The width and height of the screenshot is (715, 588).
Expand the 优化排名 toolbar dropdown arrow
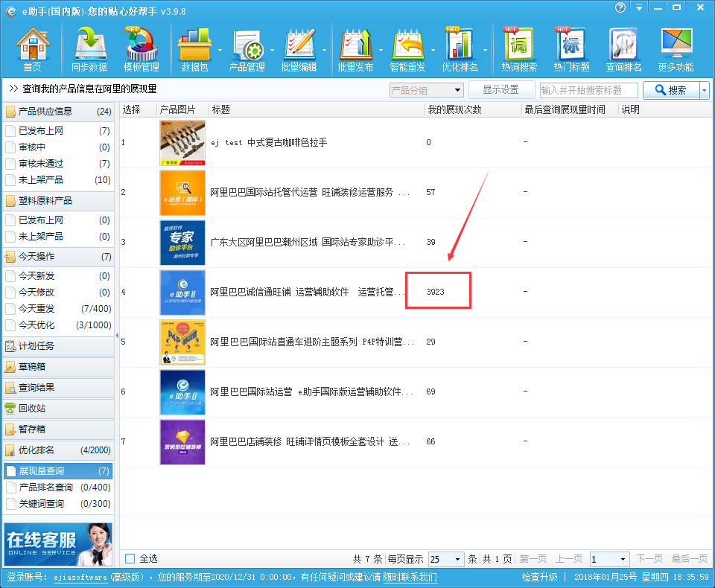485,50
